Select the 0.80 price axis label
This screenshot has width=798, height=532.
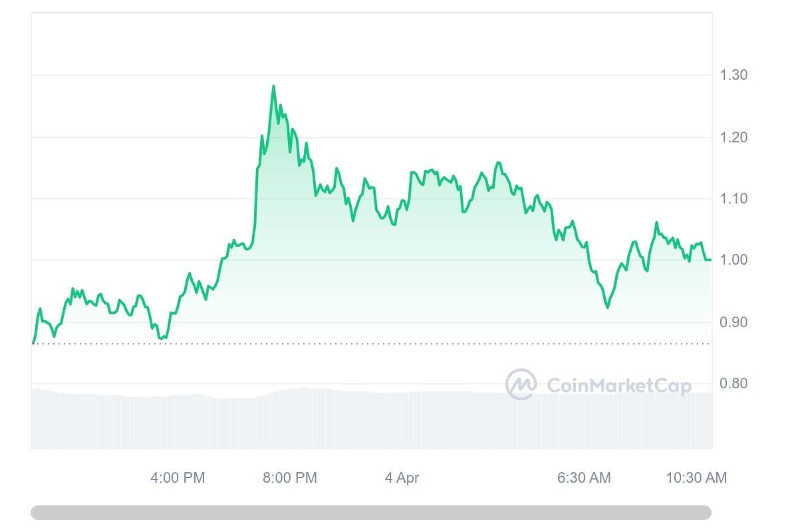(733, 383)
